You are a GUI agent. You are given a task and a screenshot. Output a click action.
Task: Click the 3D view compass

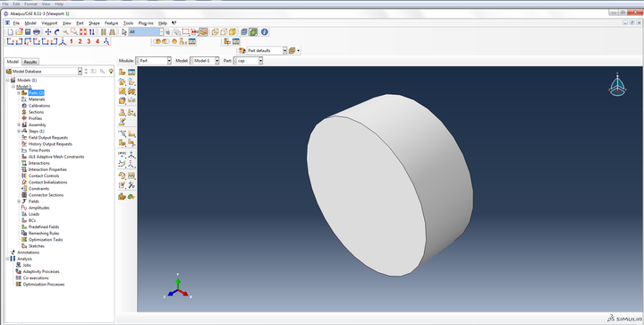[x=617, y=85]
